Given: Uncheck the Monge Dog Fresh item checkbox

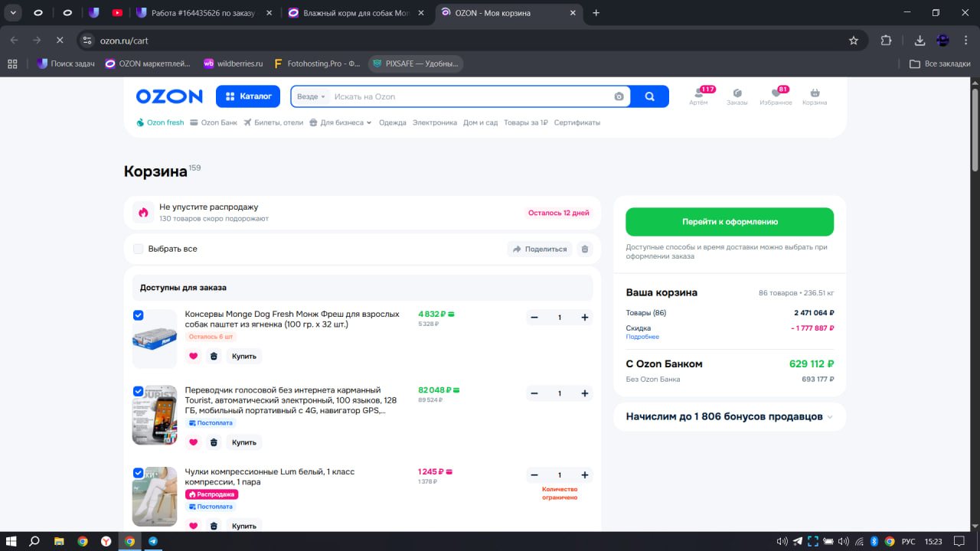Looking at the screenshot, I should pyautogui.click(x=138, y=315).
